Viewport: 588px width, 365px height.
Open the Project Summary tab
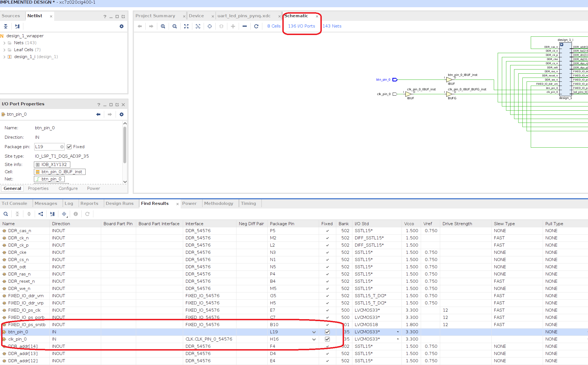coord(155,16)
